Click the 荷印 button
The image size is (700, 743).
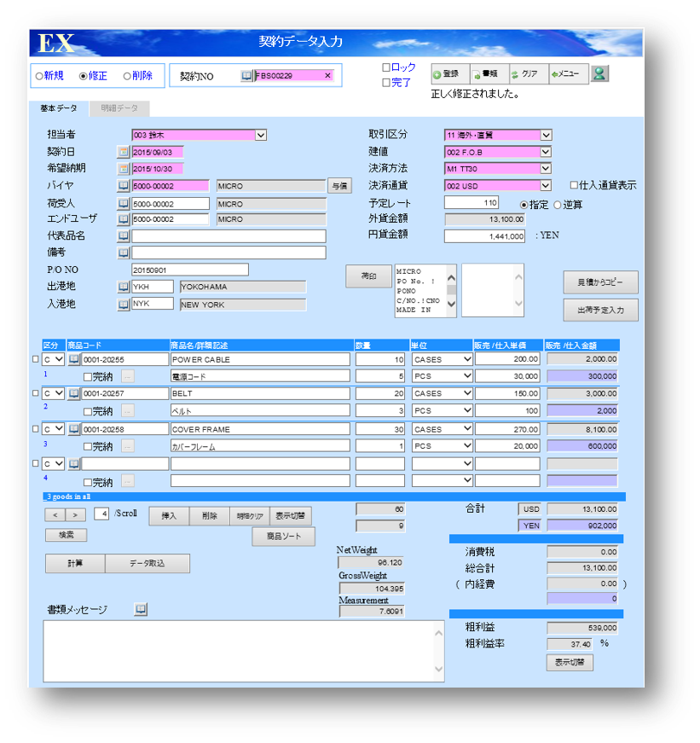(x=368, y=276)
